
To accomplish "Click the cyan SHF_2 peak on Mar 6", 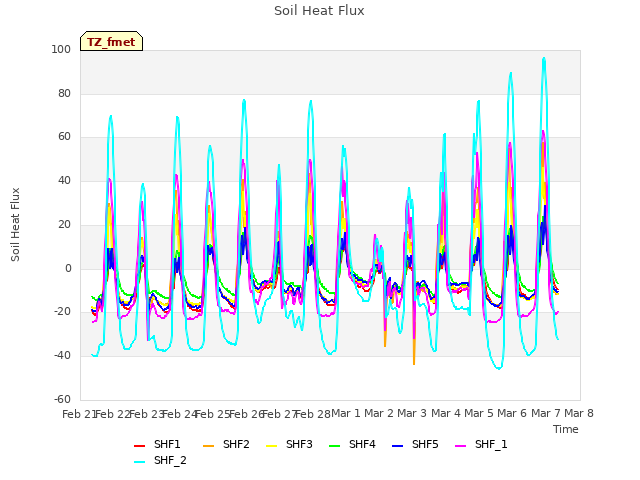I will [x=511, y=73].
